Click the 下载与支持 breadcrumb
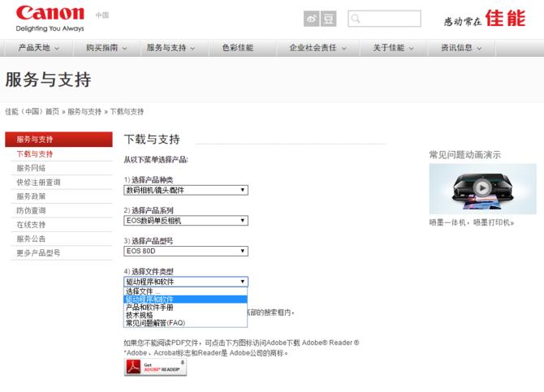Screen dimensions: 544x392 (x=127, y=112)
